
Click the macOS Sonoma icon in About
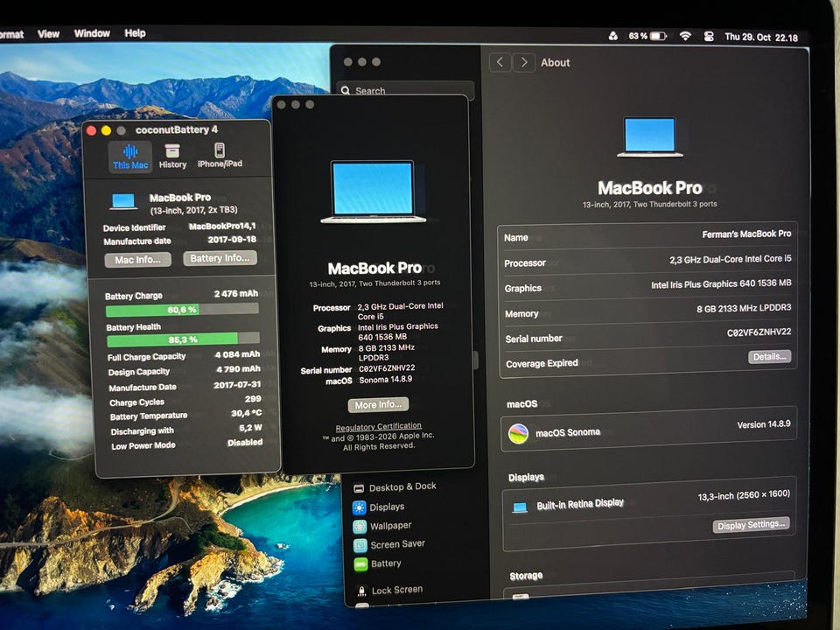[x=518, y=433]
